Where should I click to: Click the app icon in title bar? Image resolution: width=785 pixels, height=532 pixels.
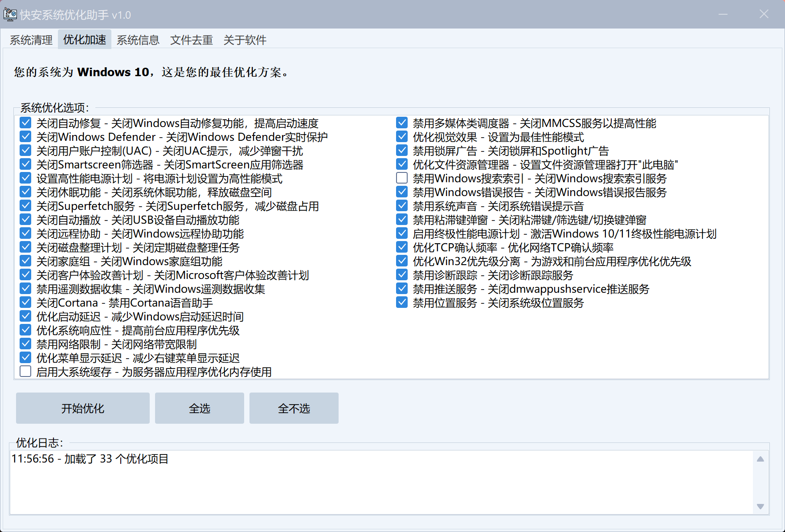click(x=10, y=14)
